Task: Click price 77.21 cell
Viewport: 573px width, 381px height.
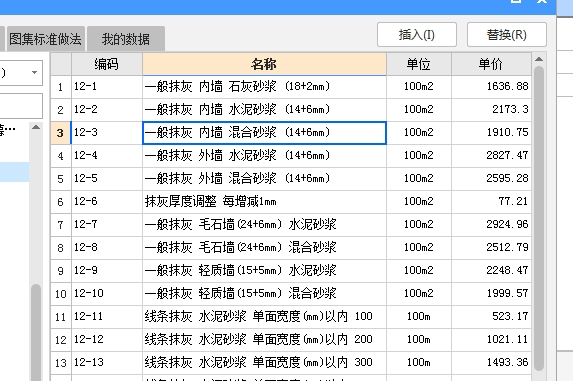Action: [x=491, y=202]
